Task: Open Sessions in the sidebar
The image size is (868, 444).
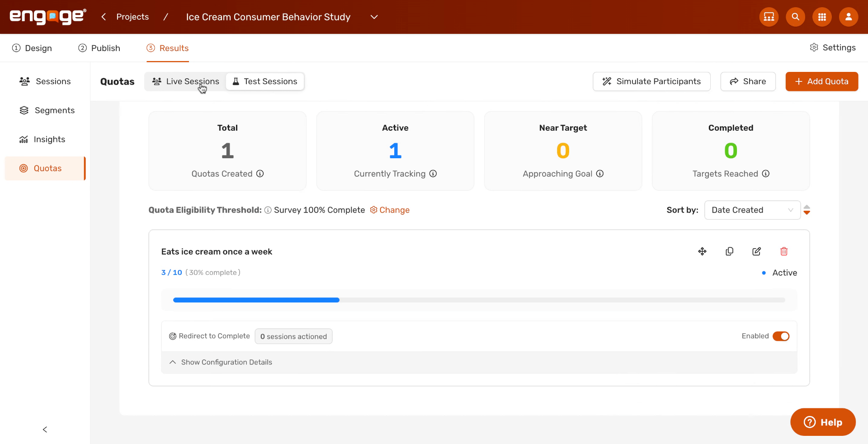Action: (x=45, y=81)
